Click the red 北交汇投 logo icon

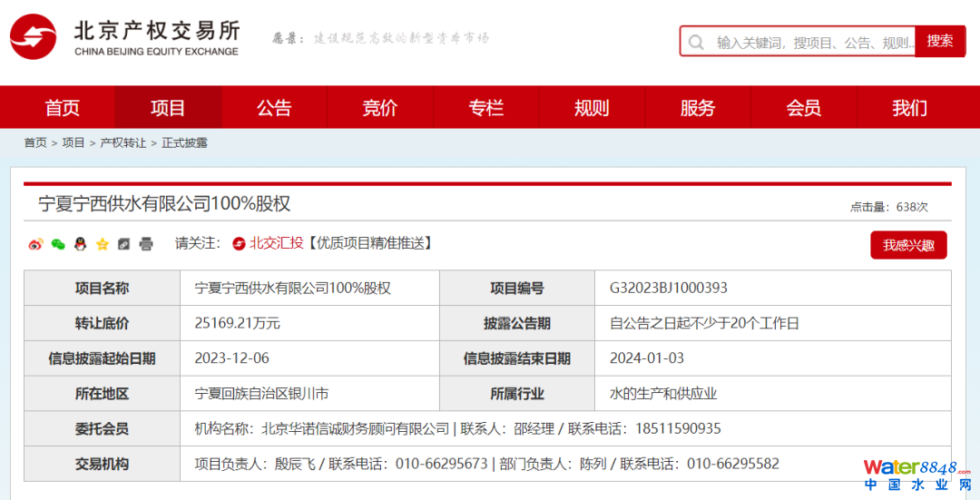pos(239,243)
